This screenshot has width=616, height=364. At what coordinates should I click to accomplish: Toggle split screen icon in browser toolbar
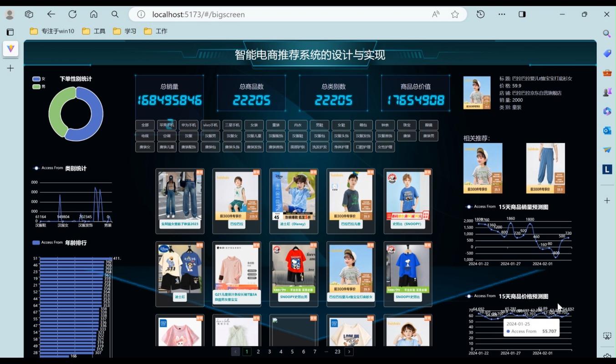(522, 14)
